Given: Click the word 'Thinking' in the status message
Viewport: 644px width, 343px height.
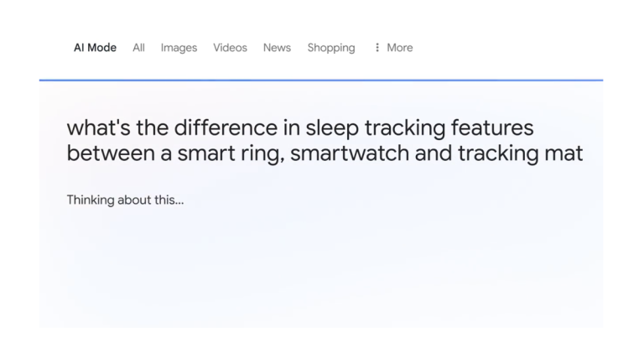Looking at the screenshot, I should [91, 200].
